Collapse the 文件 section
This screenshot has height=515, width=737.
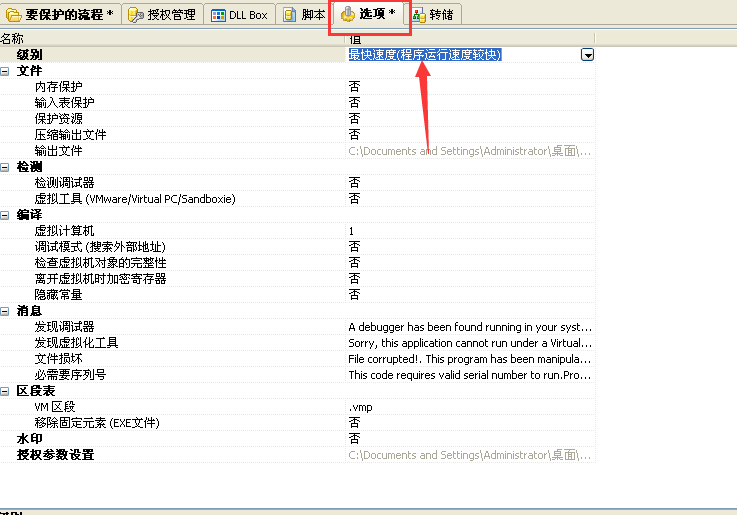coord(5,71)
